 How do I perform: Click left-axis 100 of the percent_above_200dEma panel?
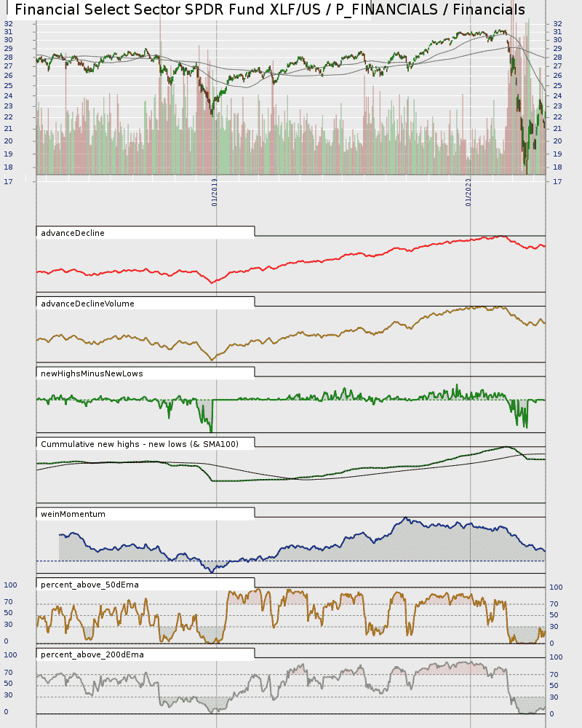click(10, 655)
